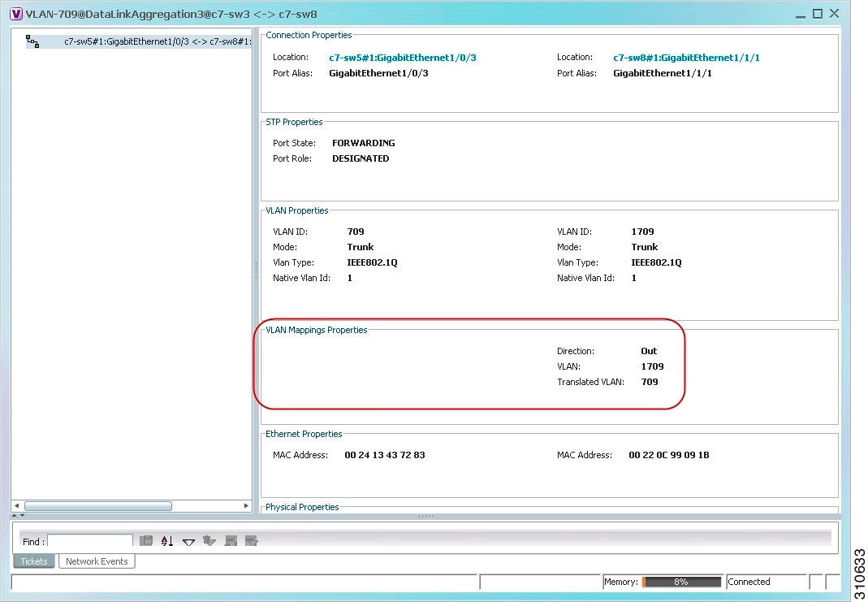
Task: Switch to the Network Events tab
Action: (x=97, y=561)
